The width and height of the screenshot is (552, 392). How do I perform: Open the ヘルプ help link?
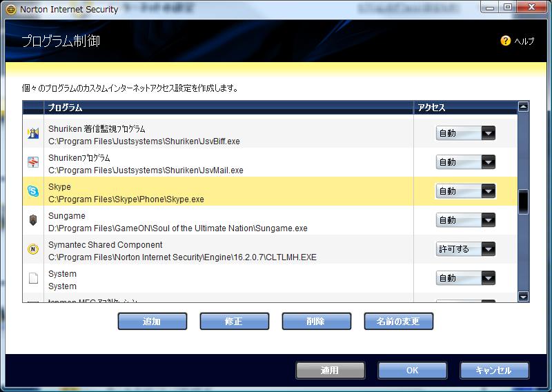click(524, 41)
